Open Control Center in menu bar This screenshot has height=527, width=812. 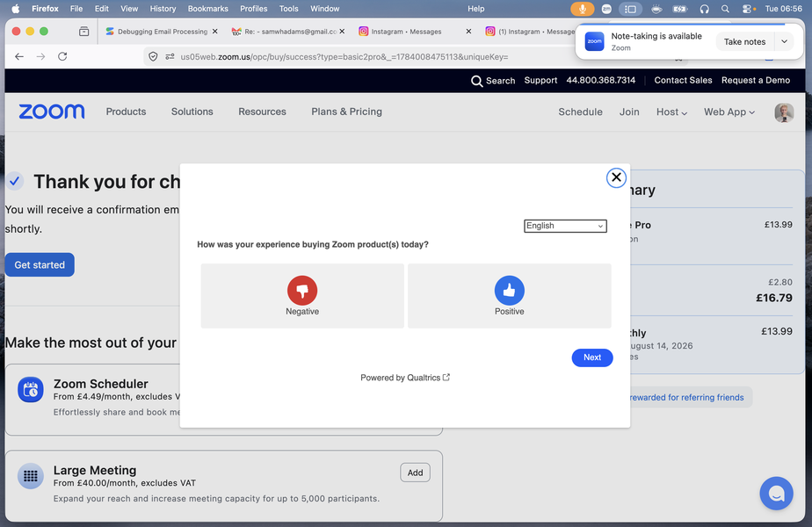[747, 9]
